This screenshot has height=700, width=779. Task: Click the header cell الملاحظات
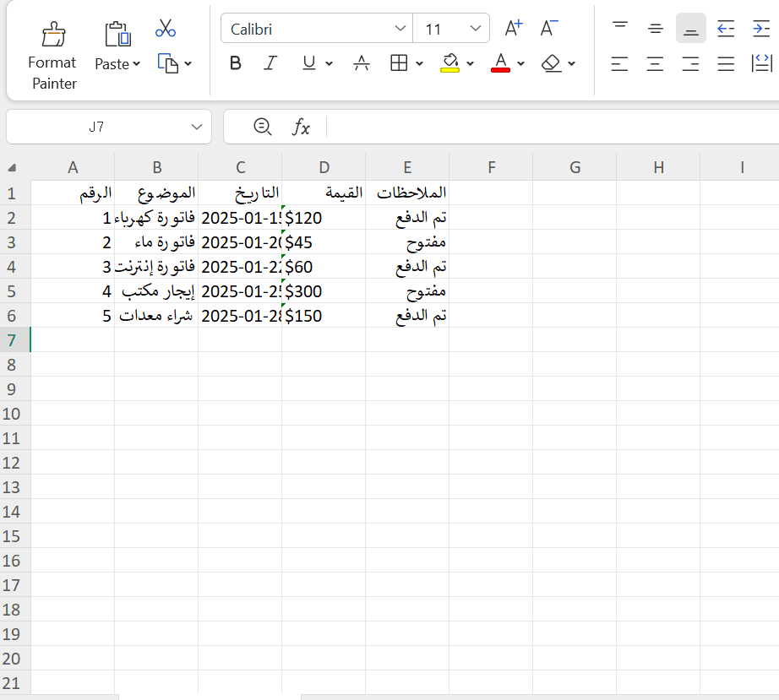click(407, 193)
